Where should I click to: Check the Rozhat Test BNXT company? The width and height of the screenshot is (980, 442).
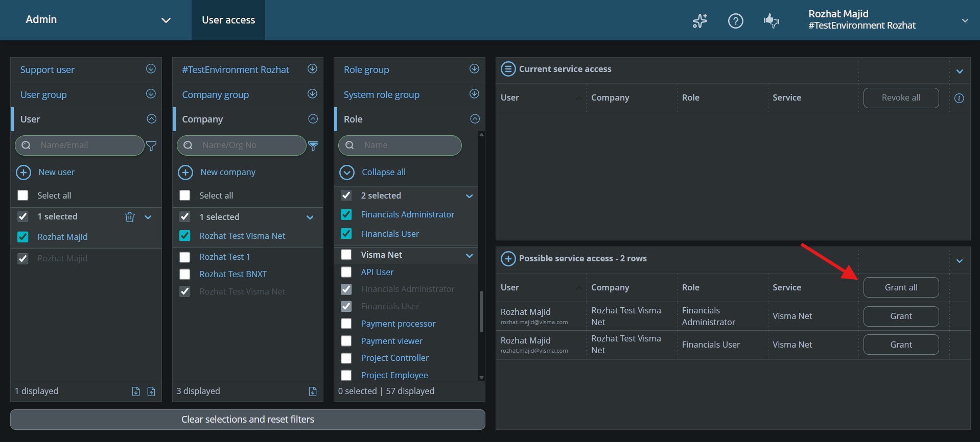point(185,274)
